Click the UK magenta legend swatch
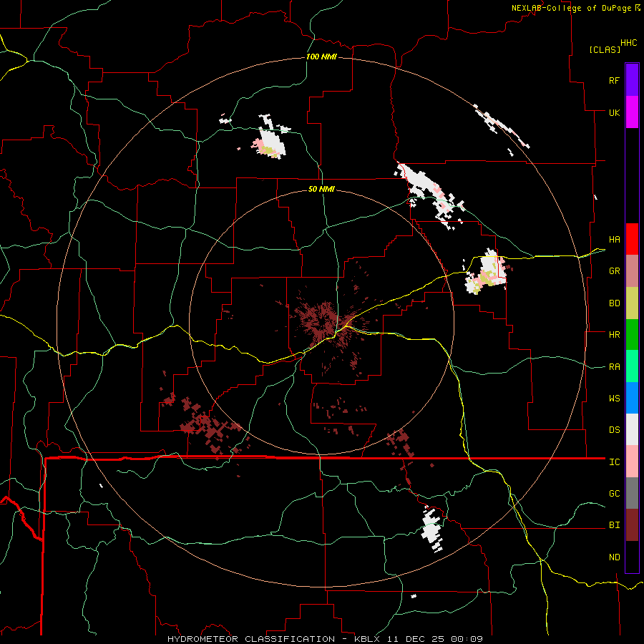The width and height of the screenshot is (644, 644). point(632,112)
